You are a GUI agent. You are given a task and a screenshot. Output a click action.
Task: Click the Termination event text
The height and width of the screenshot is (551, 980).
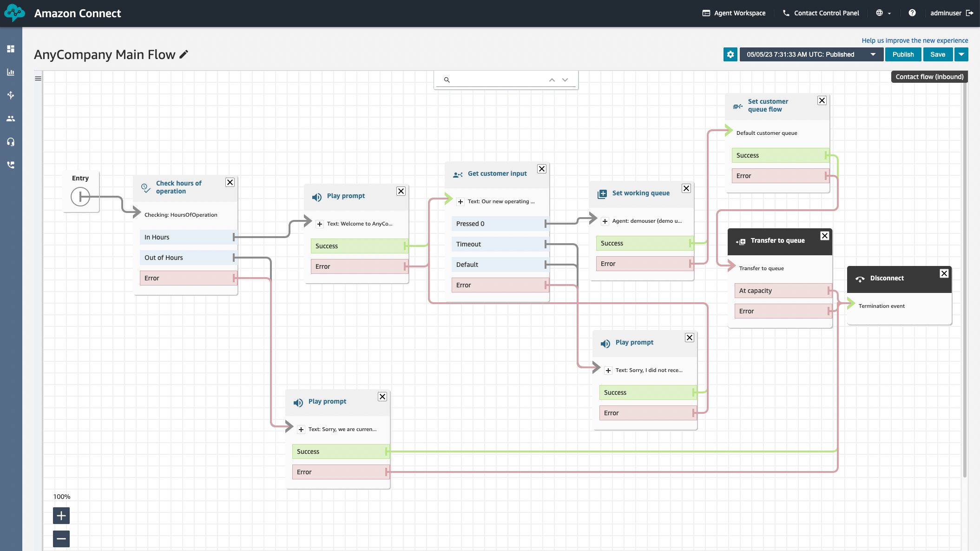881,306
